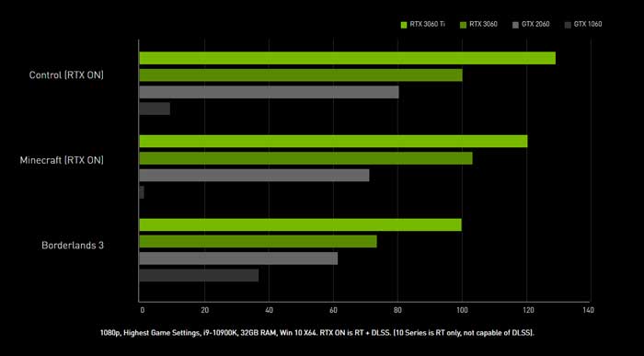This screenshot has width=644, height=356.
Task: Click the RTX 3060 legend swatch
Action: click(x=463, y=25)
